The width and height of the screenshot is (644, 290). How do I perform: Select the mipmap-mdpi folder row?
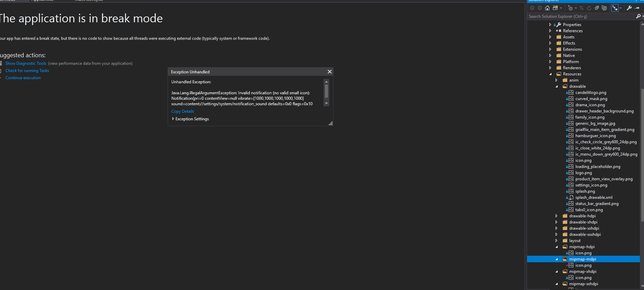[x=583, y=259]
